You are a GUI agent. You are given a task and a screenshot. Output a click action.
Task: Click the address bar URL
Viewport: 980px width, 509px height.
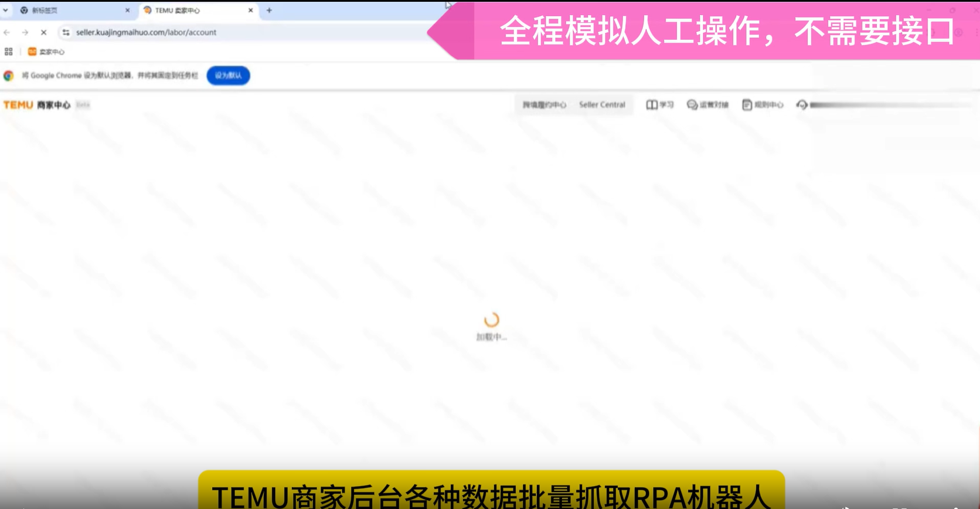tap(146, 32)
